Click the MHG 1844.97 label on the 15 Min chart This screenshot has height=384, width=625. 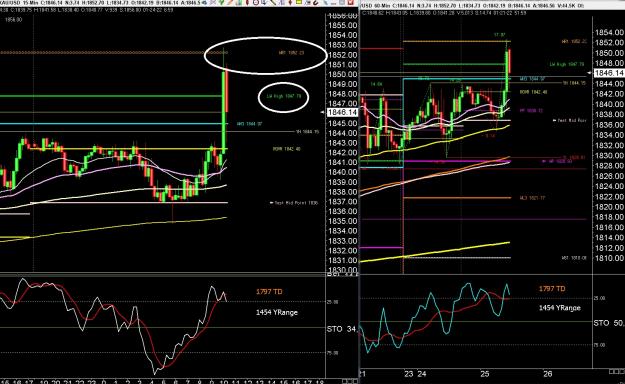click(x=250, y=124)
